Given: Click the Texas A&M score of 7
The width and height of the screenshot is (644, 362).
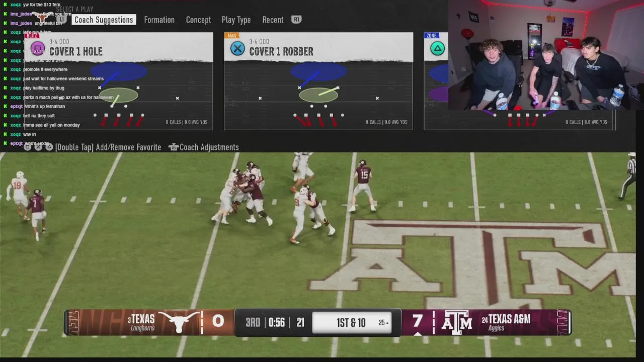Looking at the screenshot, I should [x=418, y=321].
